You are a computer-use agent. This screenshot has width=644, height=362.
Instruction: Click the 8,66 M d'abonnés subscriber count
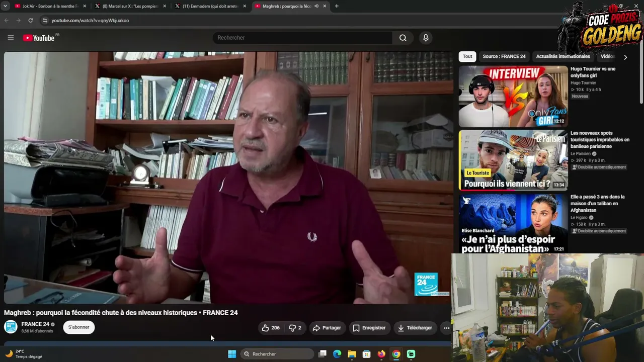[37, 331]
